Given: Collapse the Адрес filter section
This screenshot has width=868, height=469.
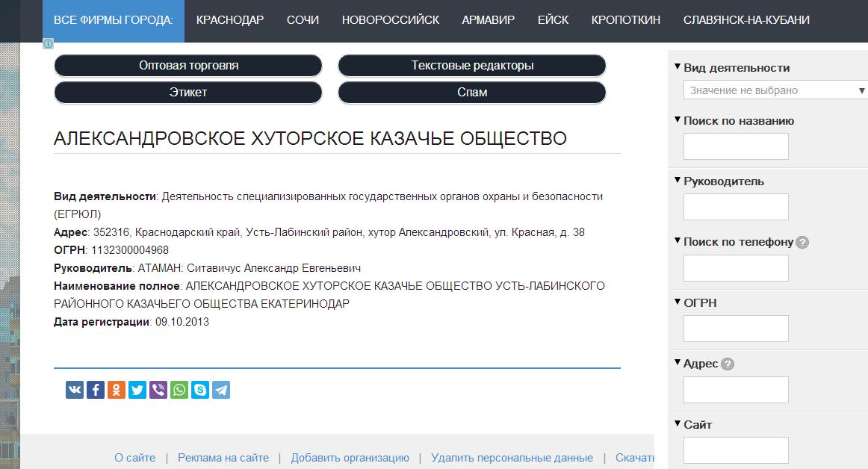Looking at the screenshot, I should 677,362.
